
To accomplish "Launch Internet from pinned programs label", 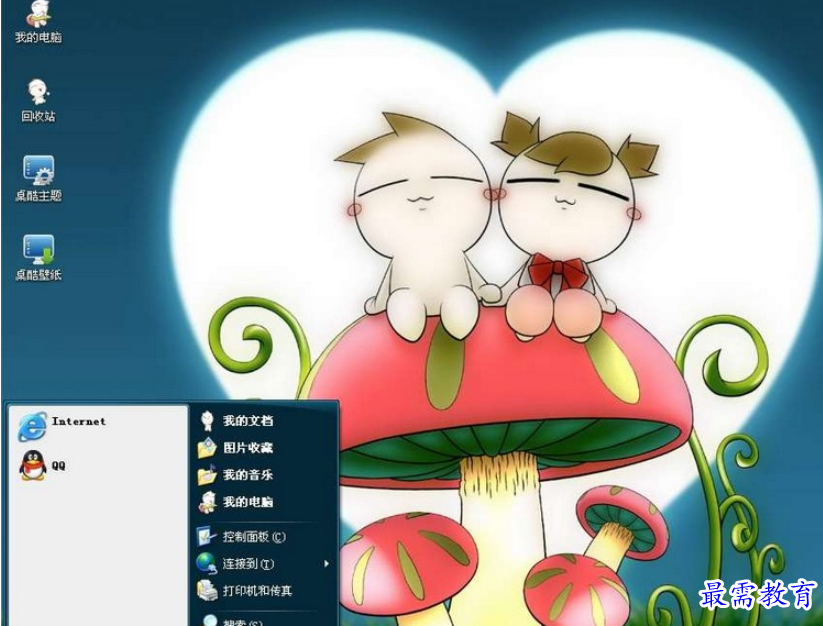I will click(79, 421).
